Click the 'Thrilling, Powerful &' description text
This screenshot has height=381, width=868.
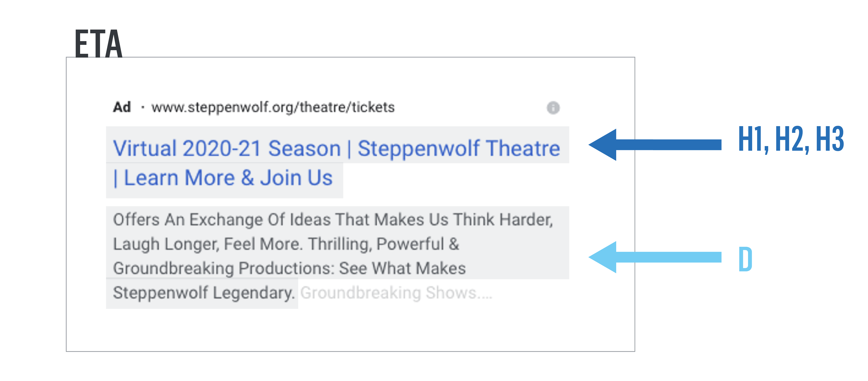point(383,244)
